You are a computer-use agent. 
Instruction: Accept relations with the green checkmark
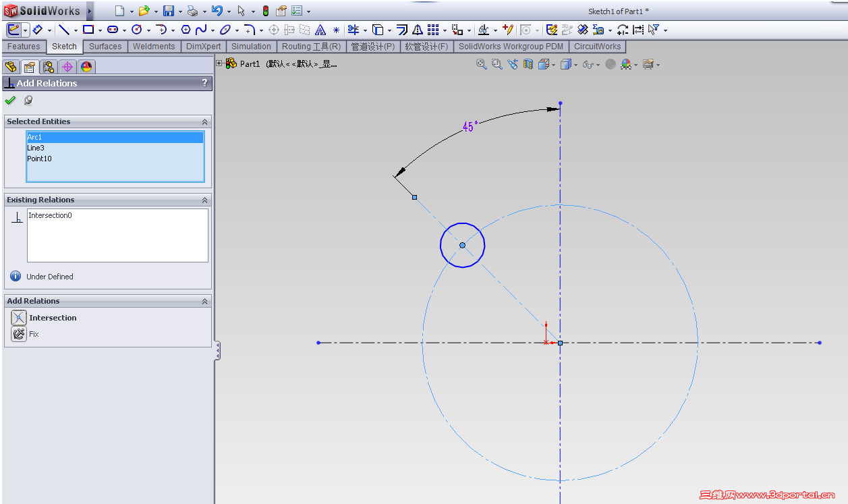tap(10, 101)
